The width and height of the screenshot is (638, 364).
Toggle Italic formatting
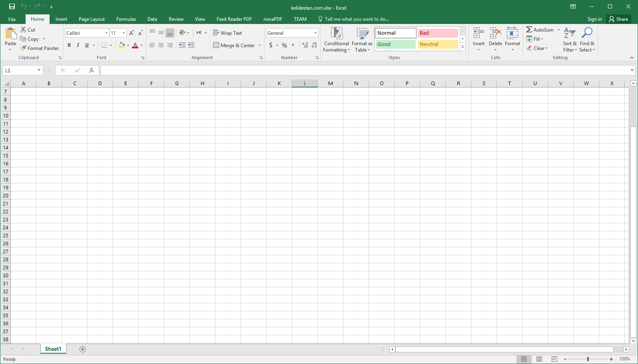click(x=78, y=45)
